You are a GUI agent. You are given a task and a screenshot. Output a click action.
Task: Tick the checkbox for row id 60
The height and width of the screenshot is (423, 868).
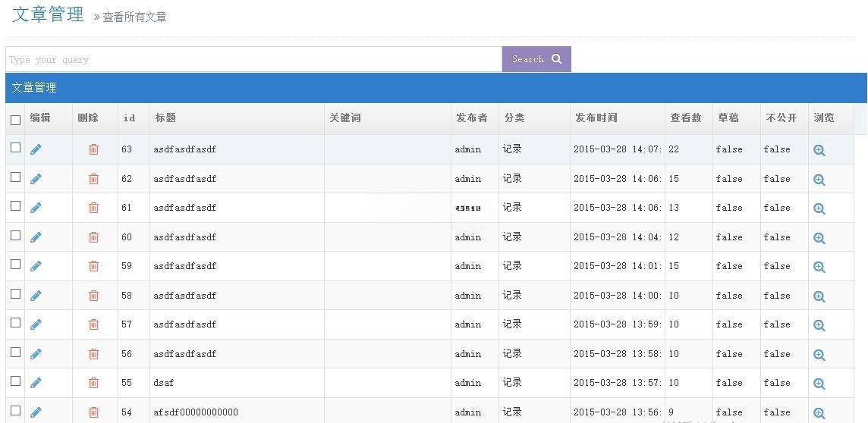coord(15,236)
